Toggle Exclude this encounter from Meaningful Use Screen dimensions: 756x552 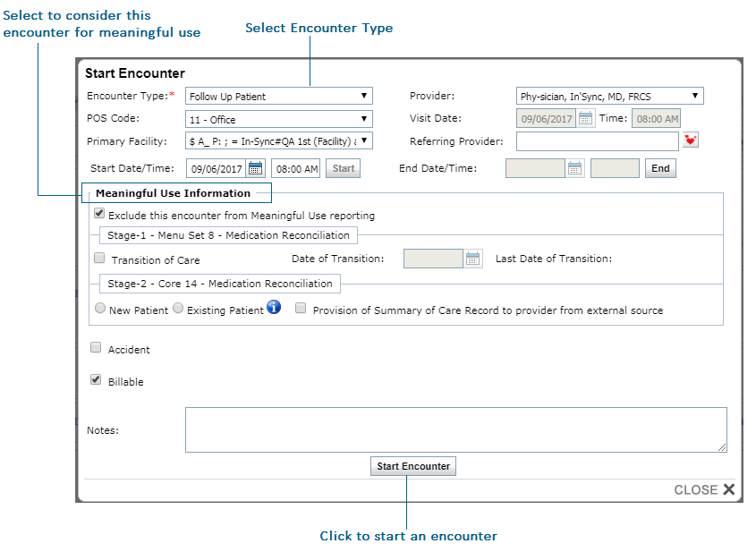pos(99,215)
